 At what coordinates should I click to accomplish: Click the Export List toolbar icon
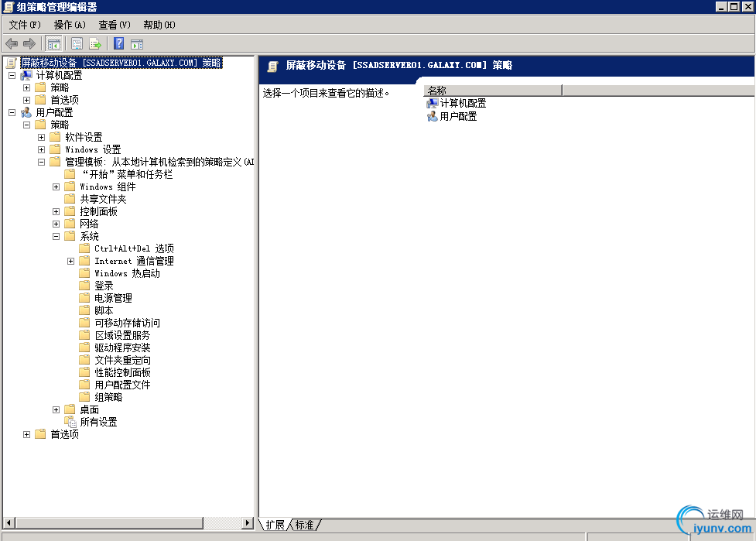[94, 43]
